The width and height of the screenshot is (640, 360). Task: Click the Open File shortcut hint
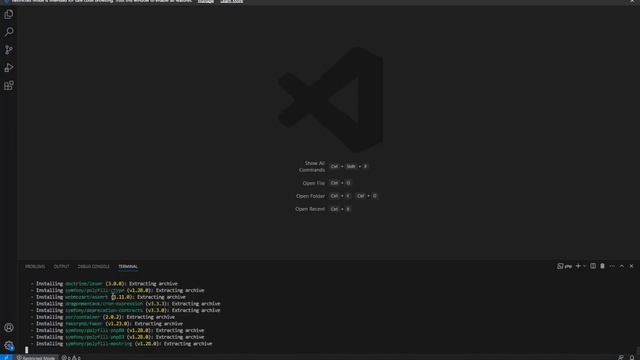click(x=327, y=183)
